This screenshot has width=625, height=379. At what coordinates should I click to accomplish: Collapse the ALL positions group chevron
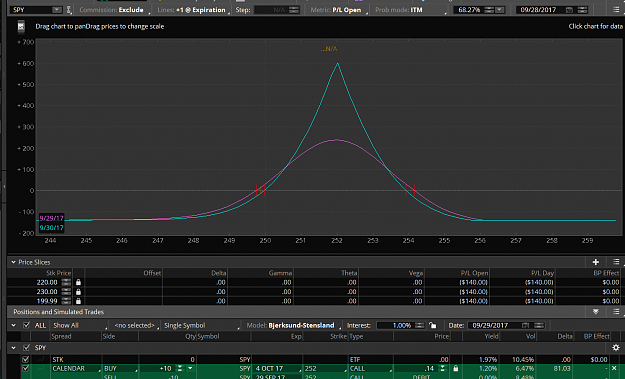(x=14, y=325)
